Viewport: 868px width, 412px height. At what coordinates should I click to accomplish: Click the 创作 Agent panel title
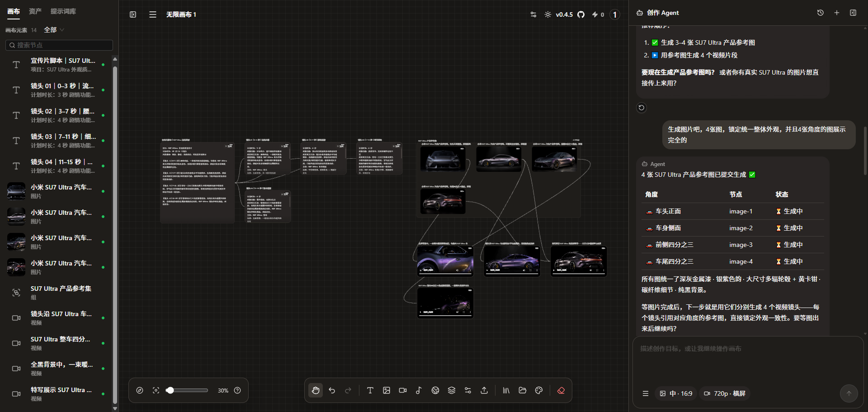point(663,13)
